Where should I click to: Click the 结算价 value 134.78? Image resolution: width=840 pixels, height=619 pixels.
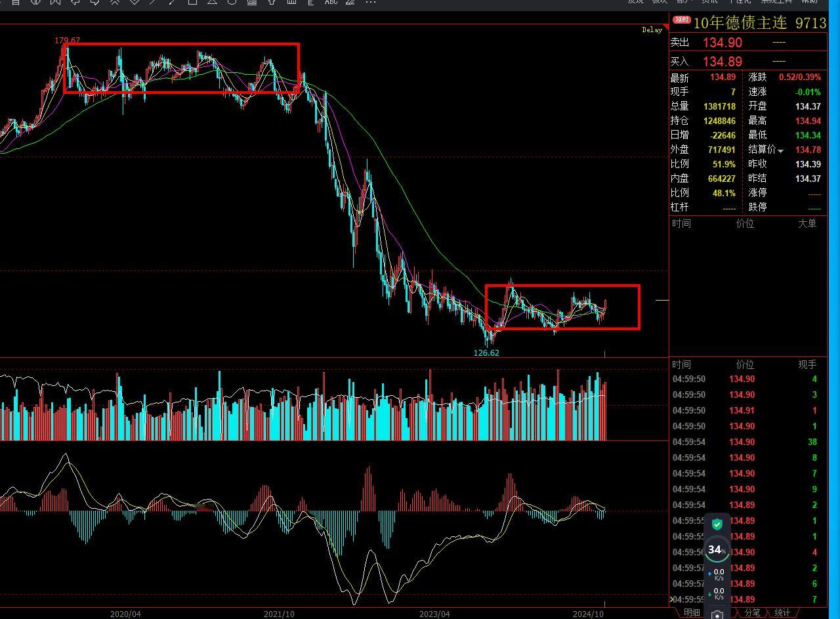click(x=808, y=150)
